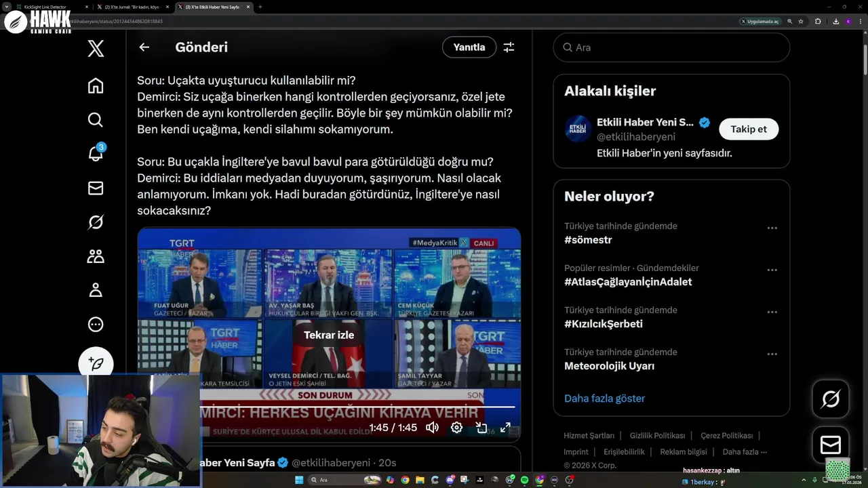
Task: Open Imprint footer link
Action: tap(576, 452)
